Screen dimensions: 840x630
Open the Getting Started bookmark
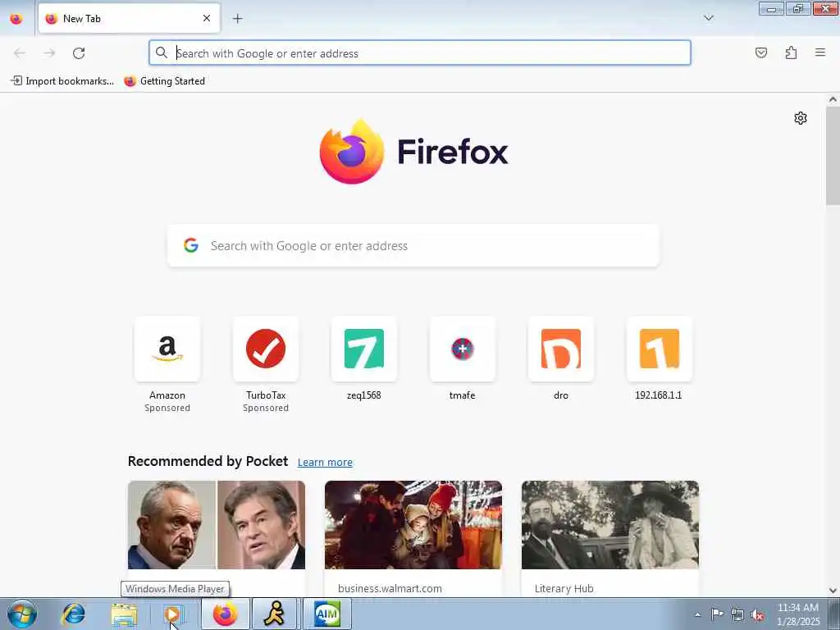(x=164, y=81)
